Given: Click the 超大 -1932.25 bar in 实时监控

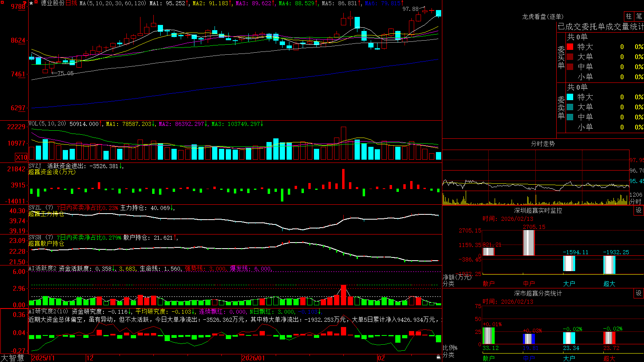Looking at the screenshot, I should 609,265.
